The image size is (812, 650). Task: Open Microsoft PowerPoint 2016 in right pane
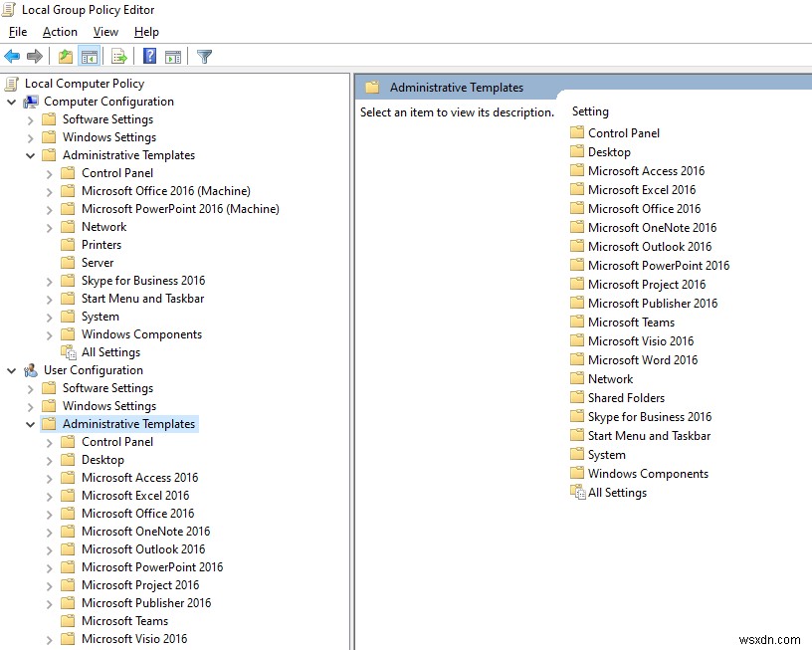click(x=659, y=266)
